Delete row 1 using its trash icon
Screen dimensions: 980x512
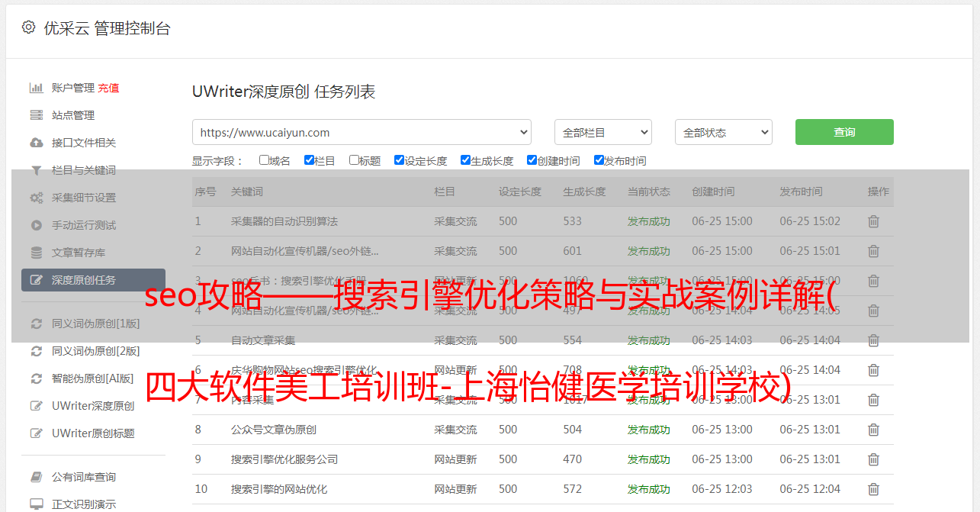click(x=873, y=221)
